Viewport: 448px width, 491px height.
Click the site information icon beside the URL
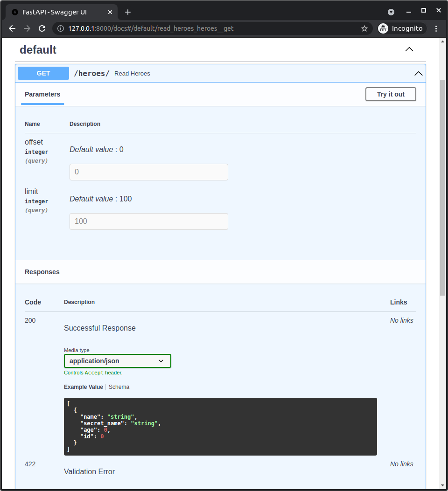[61, 28]
